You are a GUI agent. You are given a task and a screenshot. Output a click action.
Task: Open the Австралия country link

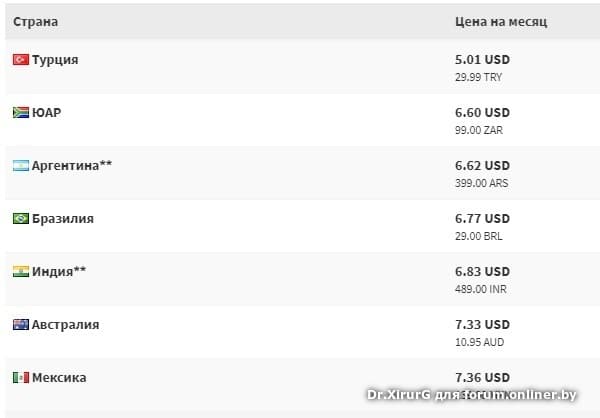point(65,325)
